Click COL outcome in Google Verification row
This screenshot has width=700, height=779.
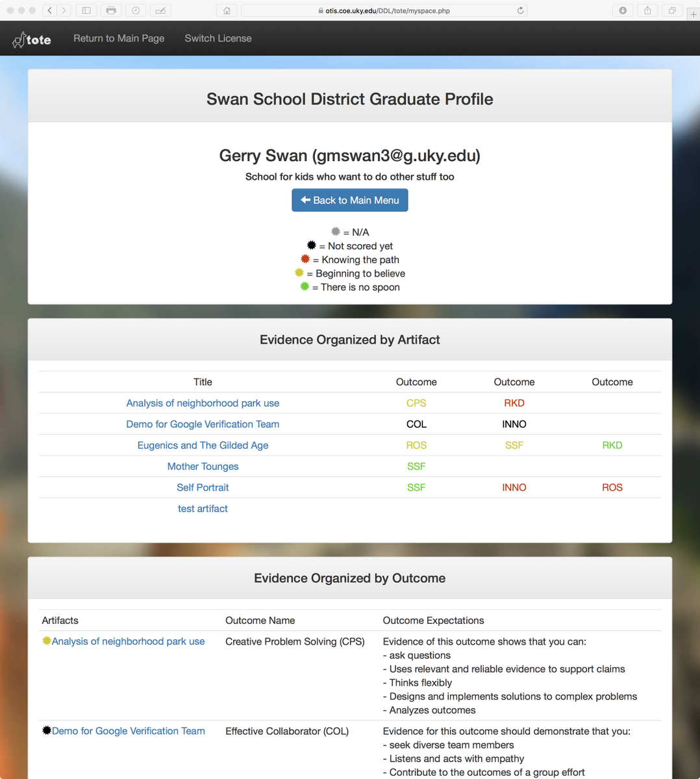pyautogui.click(x=416, y=424)
